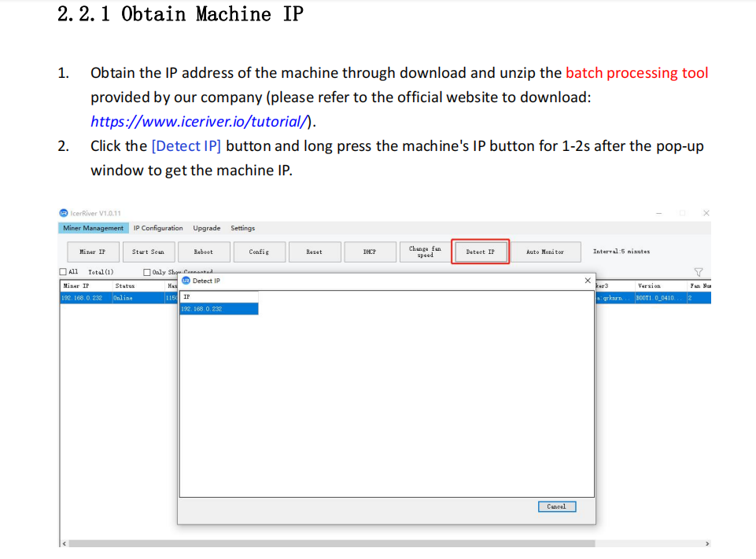Click the filter funnel icon
The height and width of the screenshot is (559, 756).
698,272
